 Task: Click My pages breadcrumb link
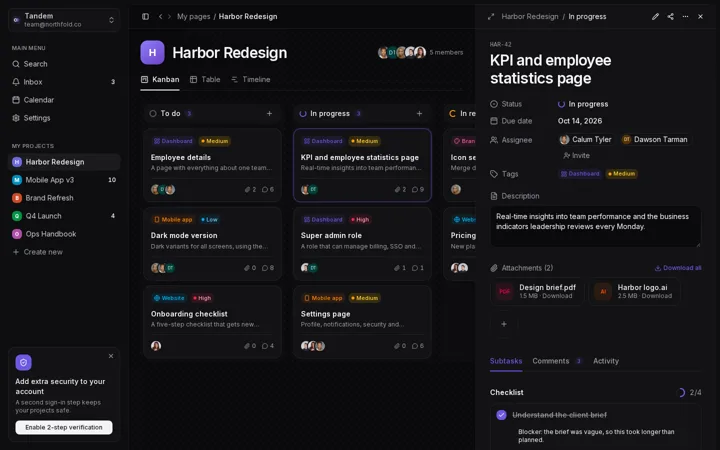[193, 17]
